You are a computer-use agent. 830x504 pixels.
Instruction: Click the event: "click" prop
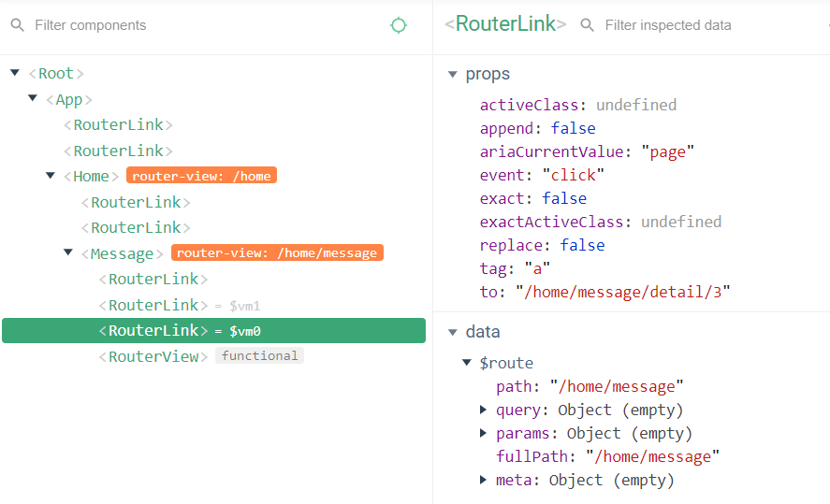(542, 175)
